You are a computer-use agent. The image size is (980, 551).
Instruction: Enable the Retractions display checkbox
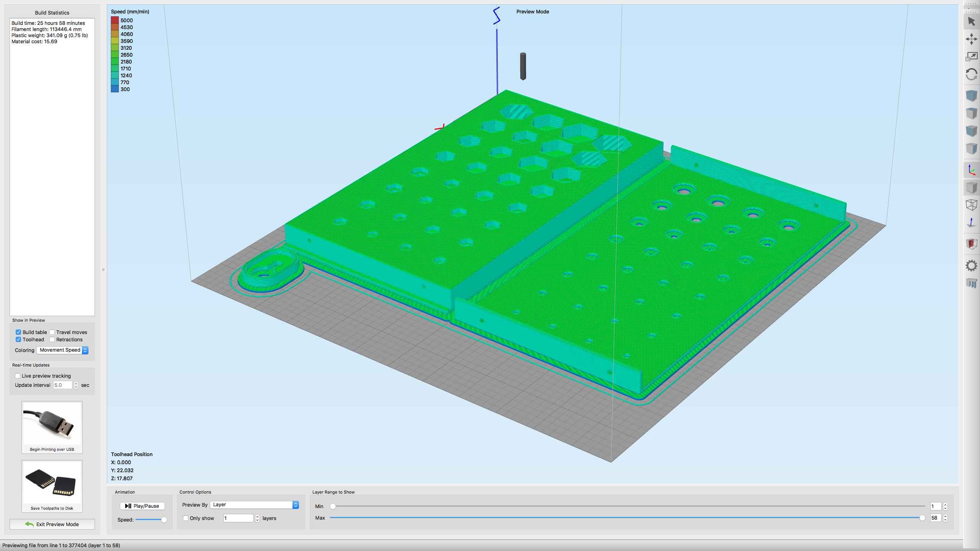click(x=52, y=339)
